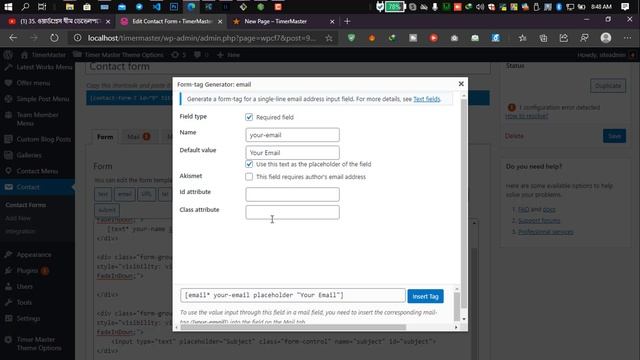Screen dimensions: 640x360
Task: Select the generated email tag text box
Action: point(293,295)
